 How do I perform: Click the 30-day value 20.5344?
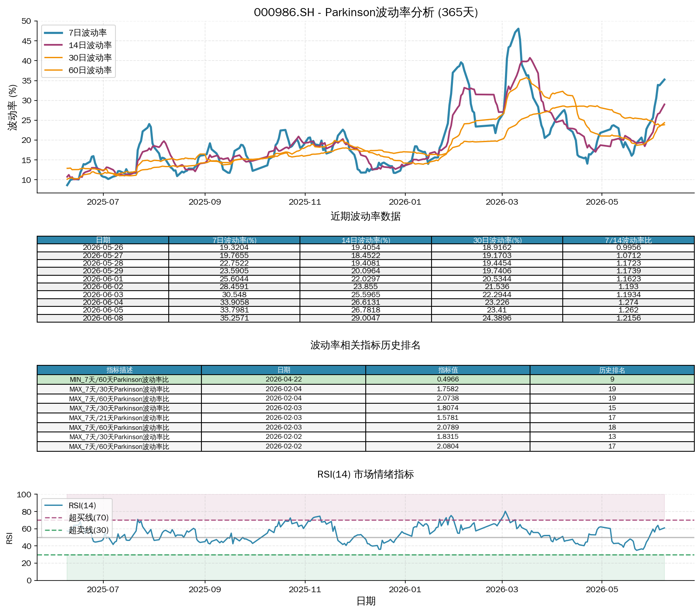[x=497, y=279]
